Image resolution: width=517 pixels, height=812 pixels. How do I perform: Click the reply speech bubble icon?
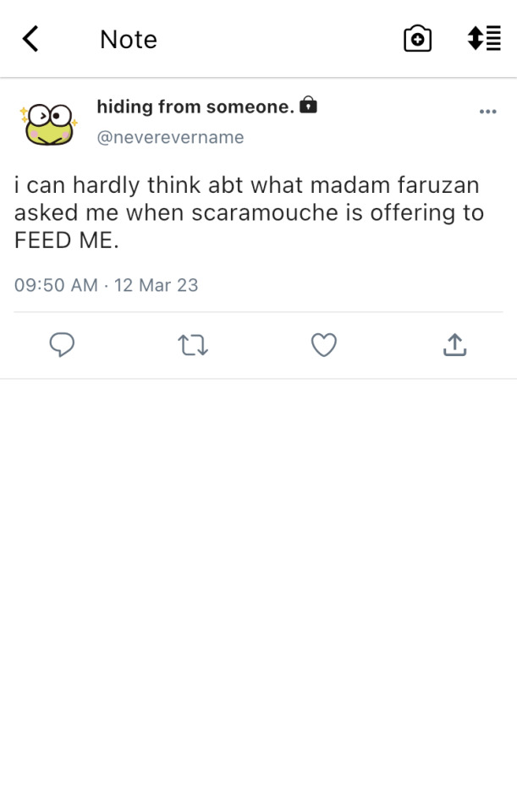[x=62, y=344]
